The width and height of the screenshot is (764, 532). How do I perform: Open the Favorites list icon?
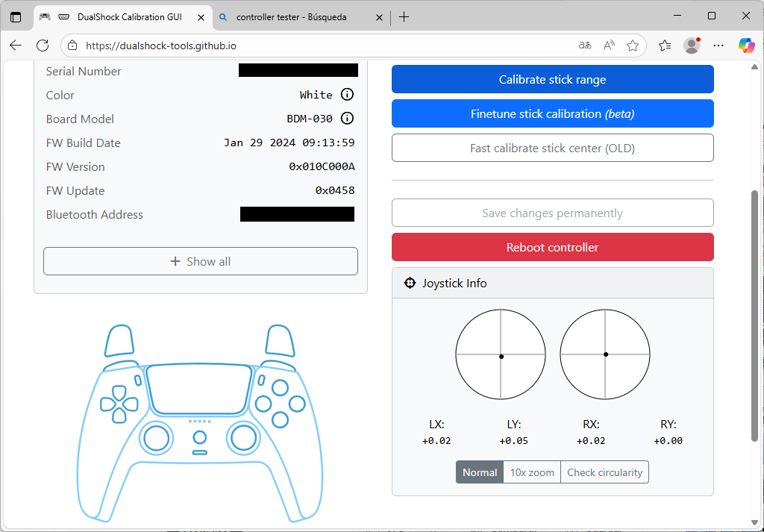pos(665,46)
